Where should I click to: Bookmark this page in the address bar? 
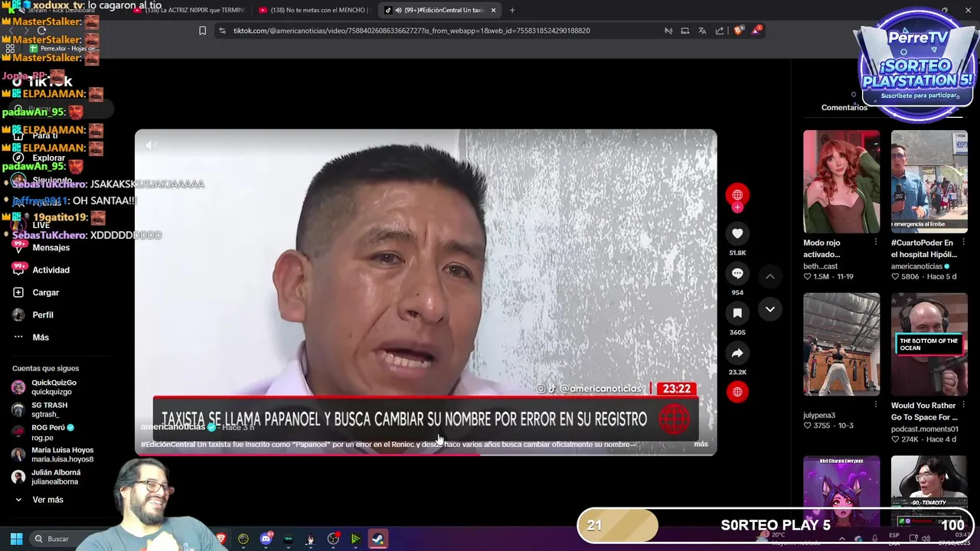[x=202, y=31]
